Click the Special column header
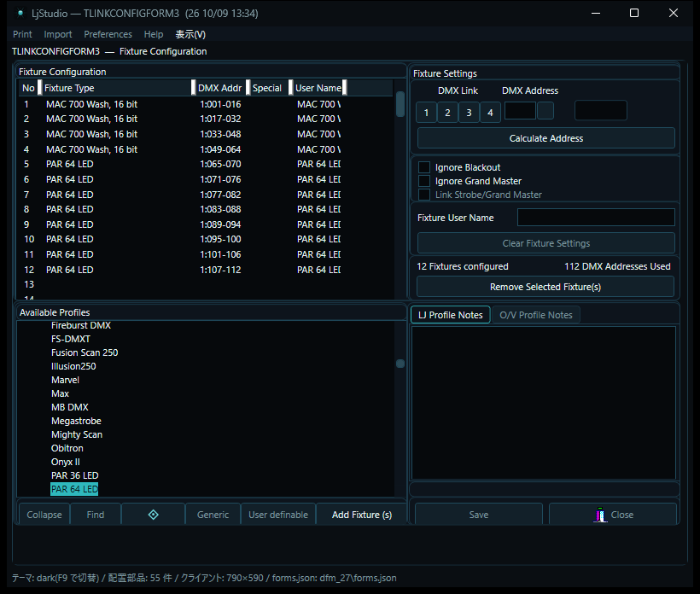Viewport: 700px width, 594px height. [x=269, y=88]
